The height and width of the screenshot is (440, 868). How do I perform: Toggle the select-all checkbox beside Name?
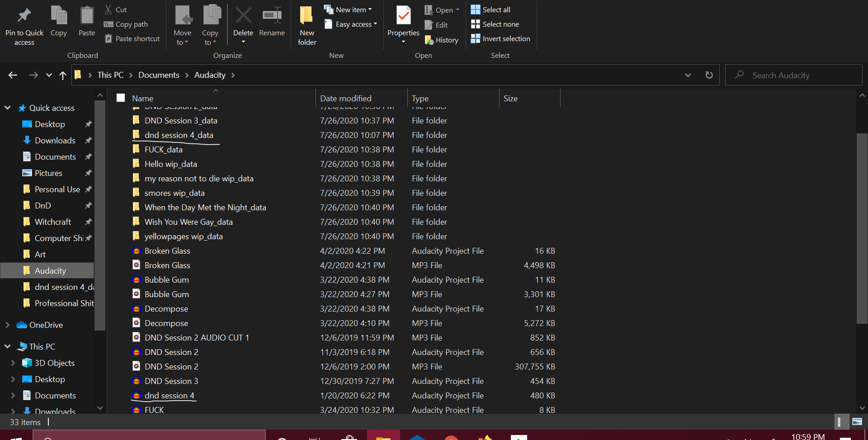pyautogui.click(x=121, y=98)
